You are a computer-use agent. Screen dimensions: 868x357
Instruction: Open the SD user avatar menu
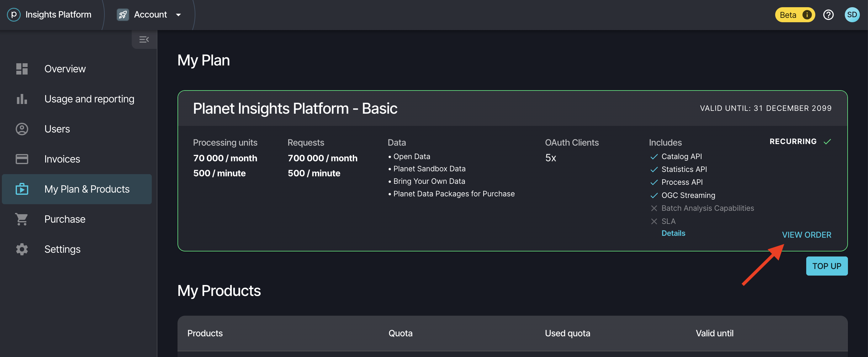[x=852, y=15]
